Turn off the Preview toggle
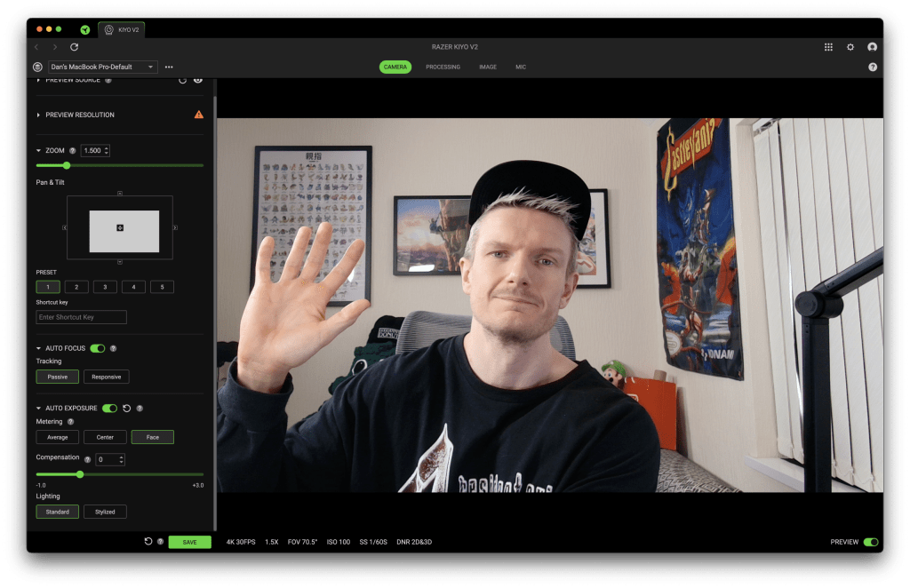 [x=870, y=542]
